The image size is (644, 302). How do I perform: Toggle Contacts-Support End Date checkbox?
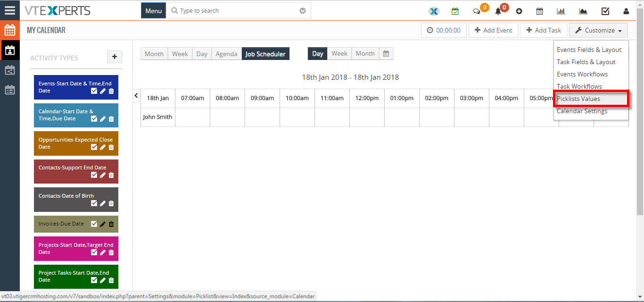[94, 175]
